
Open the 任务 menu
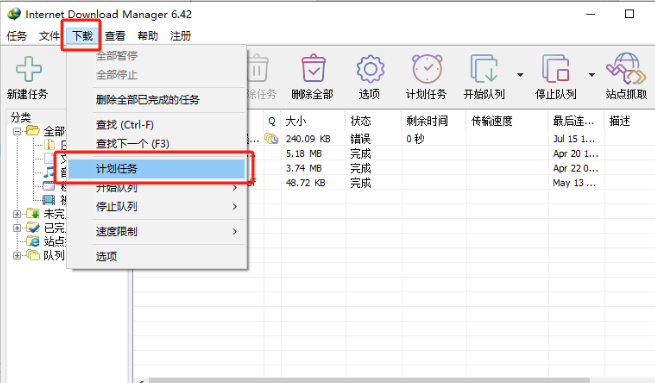pos(17,36)
